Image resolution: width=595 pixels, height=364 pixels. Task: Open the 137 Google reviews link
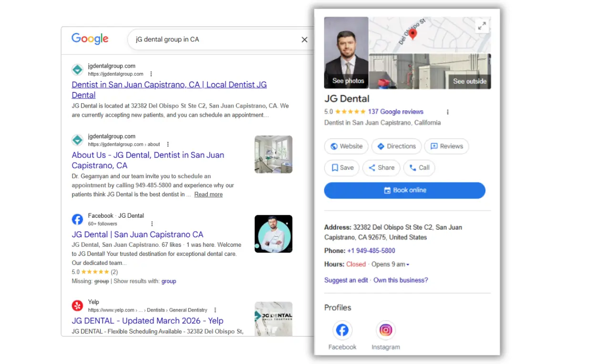pyautogui.click(x=395, y=111)
